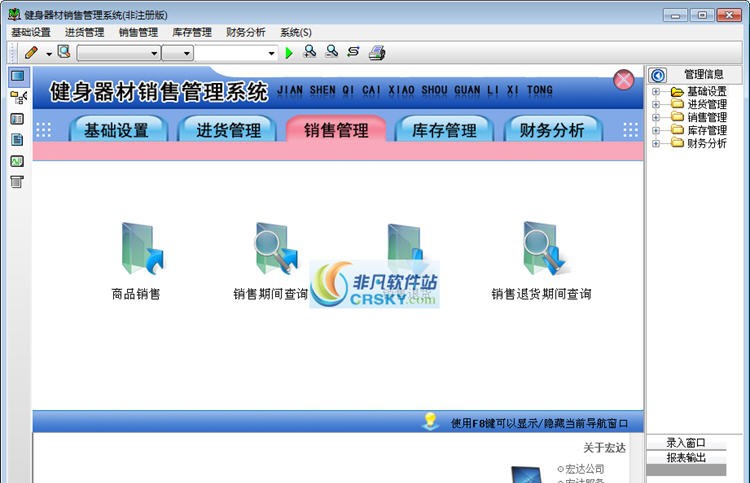Select the navigation window icon in left sidebar
Screen dimensions: 750x483
[x=18, y=76]
